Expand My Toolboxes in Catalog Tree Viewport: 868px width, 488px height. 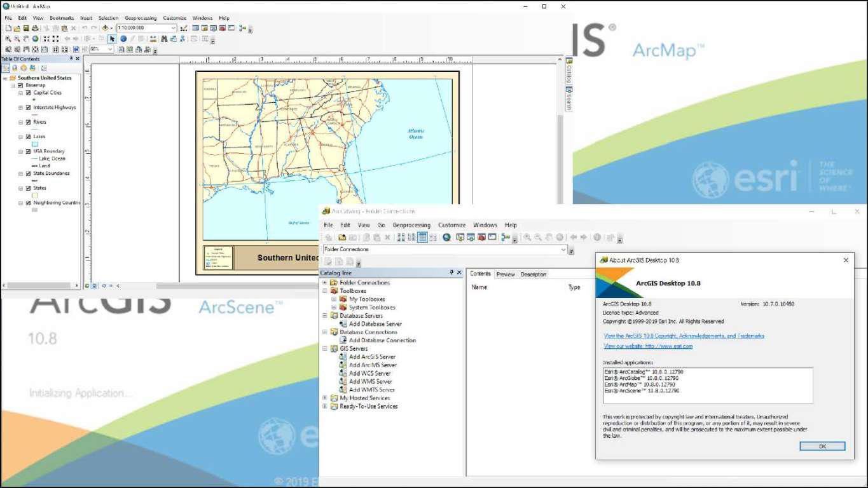click(x=334, y=299)
